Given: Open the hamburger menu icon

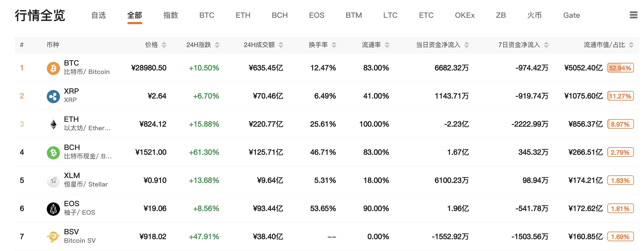Looking at the screenshot, I should (x=633, y=15).
